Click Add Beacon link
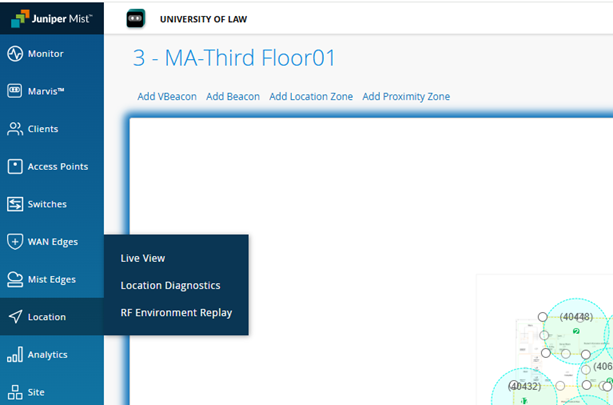613x405 pixels. [233, 97]
